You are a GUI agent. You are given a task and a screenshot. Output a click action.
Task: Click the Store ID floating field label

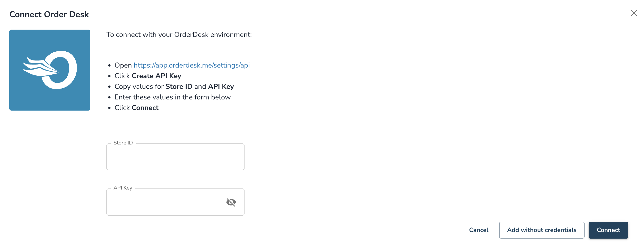click(123, 143)
